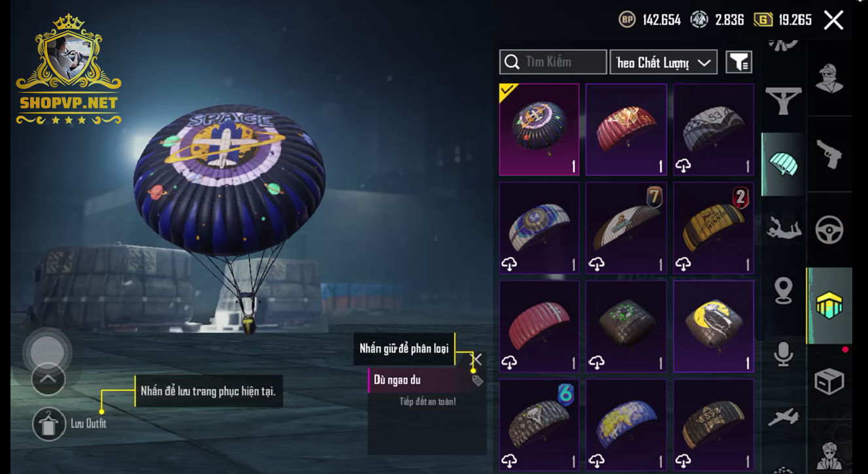Expand the up-chevron button above Lưu Outfit
Image resolution: width=868 pixels, height=474 pixels.
click(x=48, y=379)
